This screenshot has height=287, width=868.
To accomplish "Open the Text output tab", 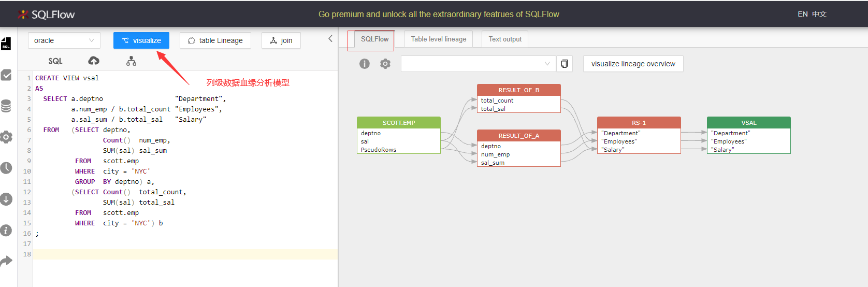I will 505,39.
